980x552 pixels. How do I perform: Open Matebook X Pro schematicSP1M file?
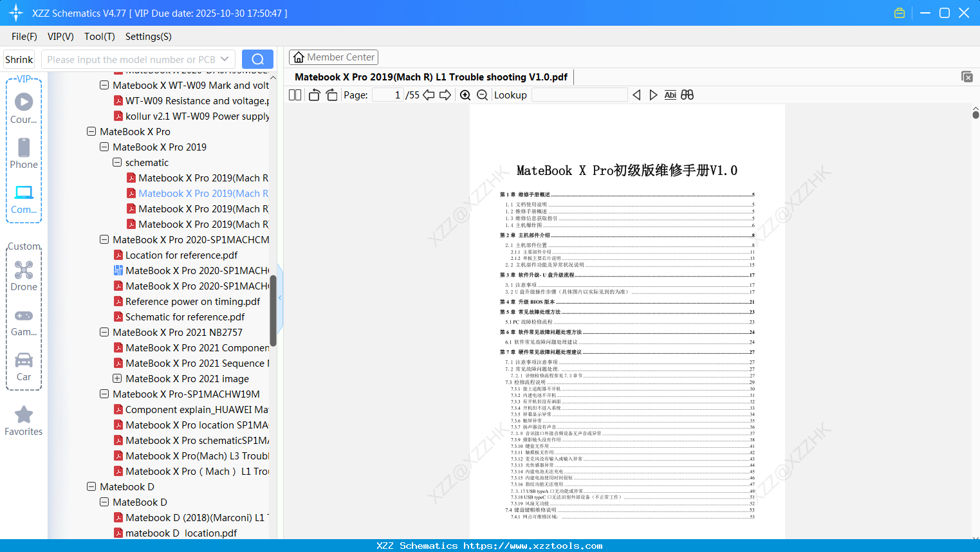pyautogui.click(x=197, y=440)
